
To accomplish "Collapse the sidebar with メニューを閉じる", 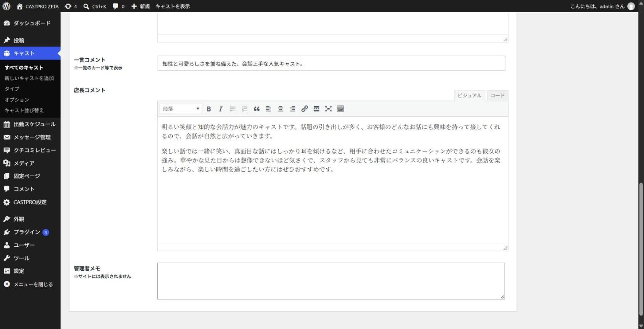I will [30, 285].
